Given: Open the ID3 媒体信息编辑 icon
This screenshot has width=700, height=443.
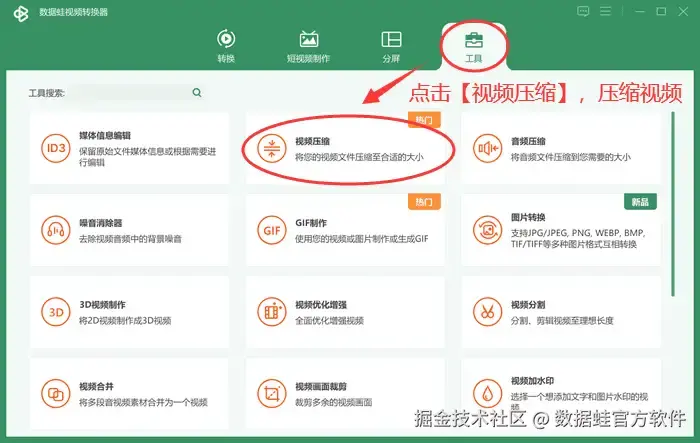Looking at the screenshot, I should [x=56, y=148].
